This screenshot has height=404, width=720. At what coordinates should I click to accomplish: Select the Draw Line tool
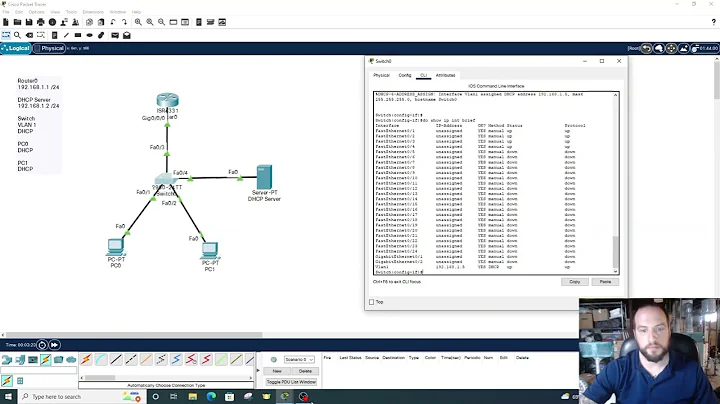pos(66,35)
